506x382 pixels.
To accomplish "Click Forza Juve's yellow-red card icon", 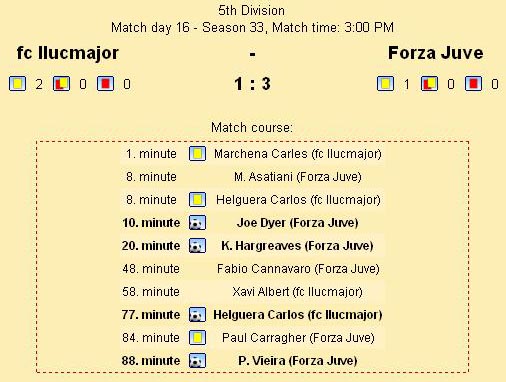I will tap(429, 83).
